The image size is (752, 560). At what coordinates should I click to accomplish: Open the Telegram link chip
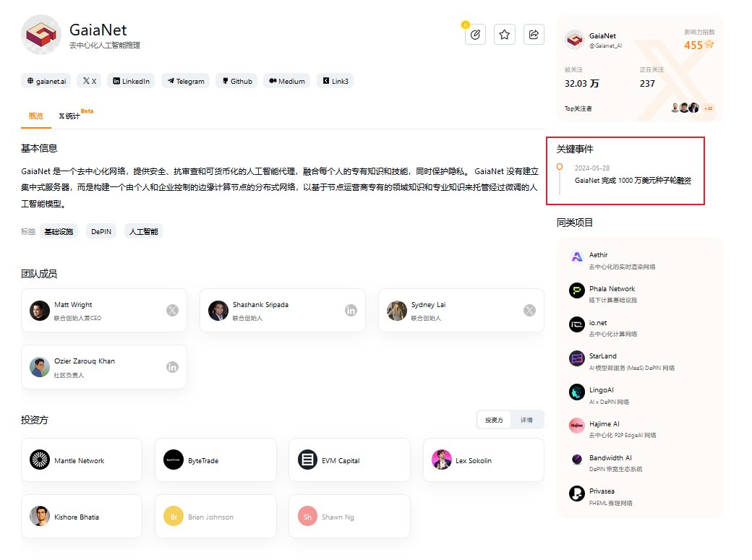coord(186,81)
